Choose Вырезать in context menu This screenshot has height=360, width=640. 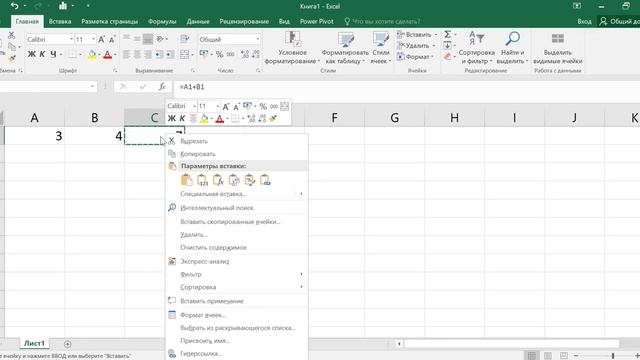point(237,141)
